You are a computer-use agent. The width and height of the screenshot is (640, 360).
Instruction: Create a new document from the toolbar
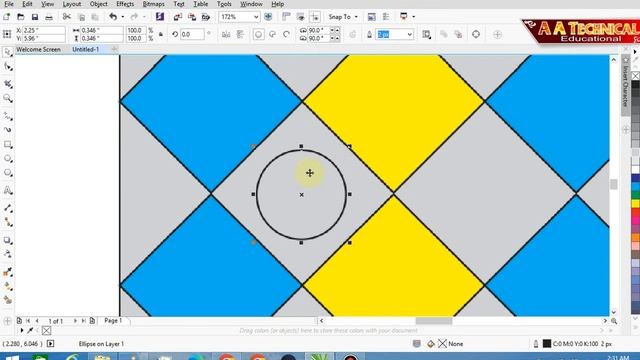7,17
